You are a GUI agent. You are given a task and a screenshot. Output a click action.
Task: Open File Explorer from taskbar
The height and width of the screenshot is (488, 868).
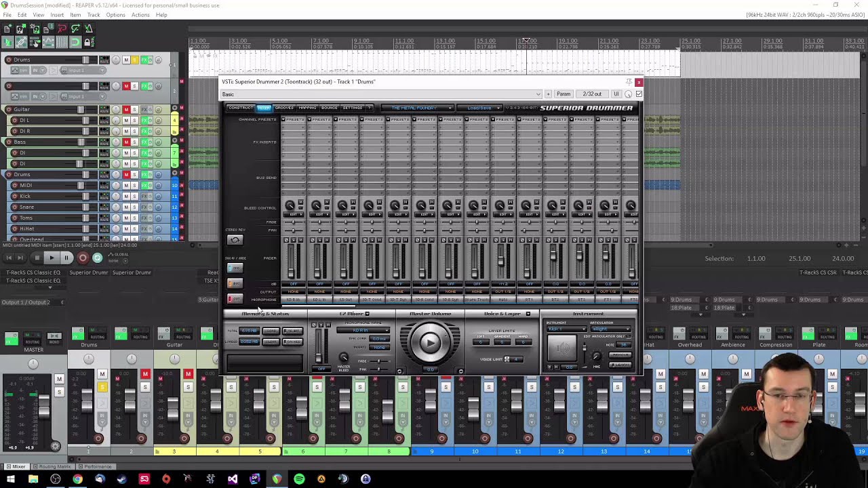(33, 479)
